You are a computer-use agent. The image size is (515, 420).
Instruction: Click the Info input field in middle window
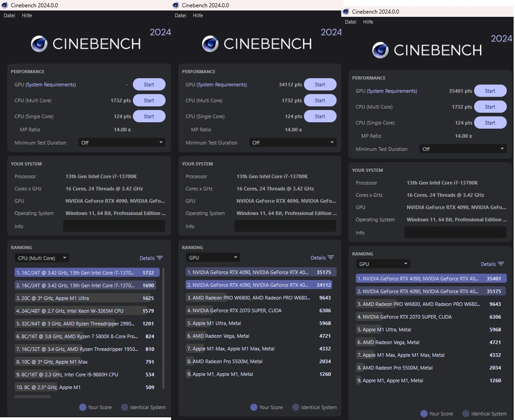(285, 226)
